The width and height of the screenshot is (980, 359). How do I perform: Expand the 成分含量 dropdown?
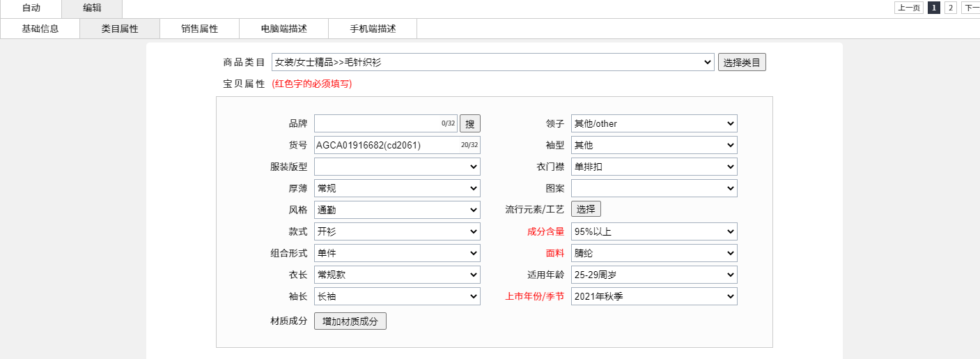point(653,232)
